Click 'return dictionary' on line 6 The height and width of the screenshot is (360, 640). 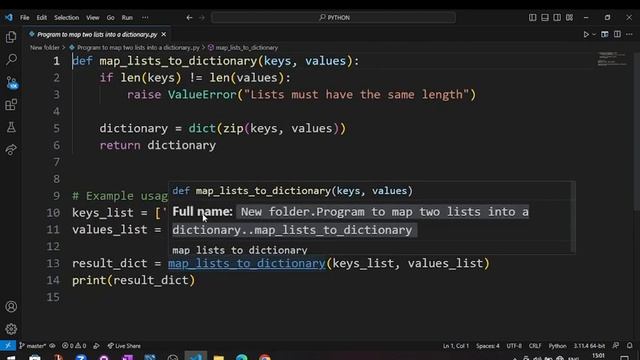click(158, 145)
